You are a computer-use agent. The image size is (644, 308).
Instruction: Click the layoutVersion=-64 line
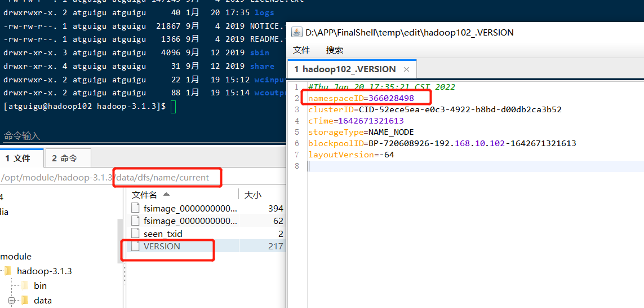coord(351,155)
